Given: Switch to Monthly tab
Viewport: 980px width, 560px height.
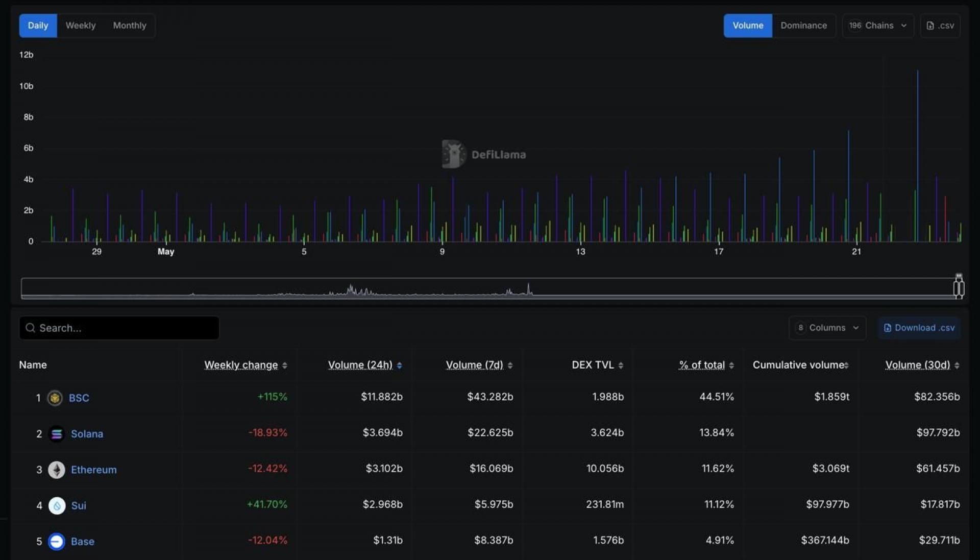Looking at the screenshot, I should tap(130, 26).
